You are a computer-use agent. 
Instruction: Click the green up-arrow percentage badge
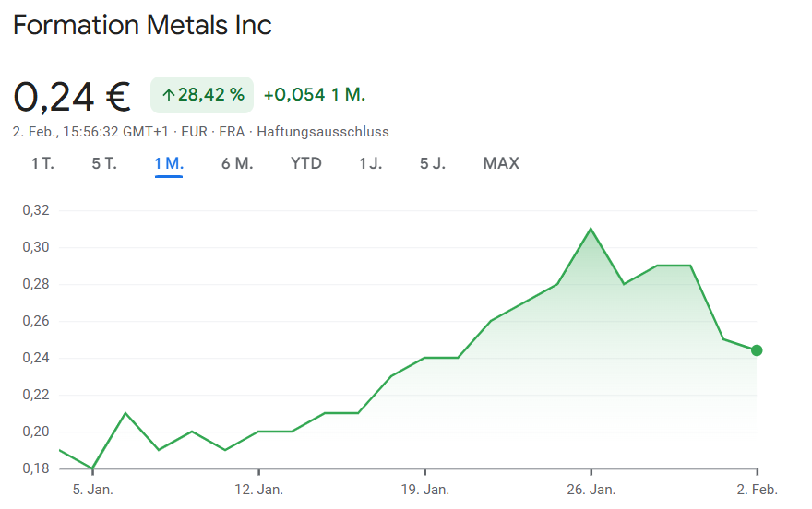[202, 95]
